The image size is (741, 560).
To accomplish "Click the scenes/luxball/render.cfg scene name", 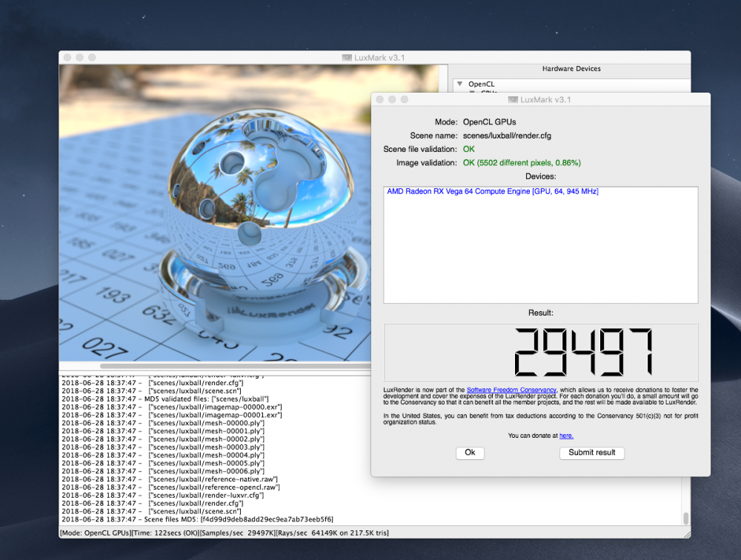I will pyautogui.click(x=507, y=136).
